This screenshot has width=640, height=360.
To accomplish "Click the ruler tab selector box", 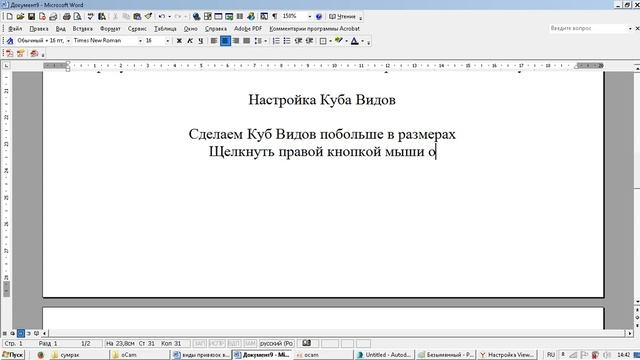I will coord(6,66).
